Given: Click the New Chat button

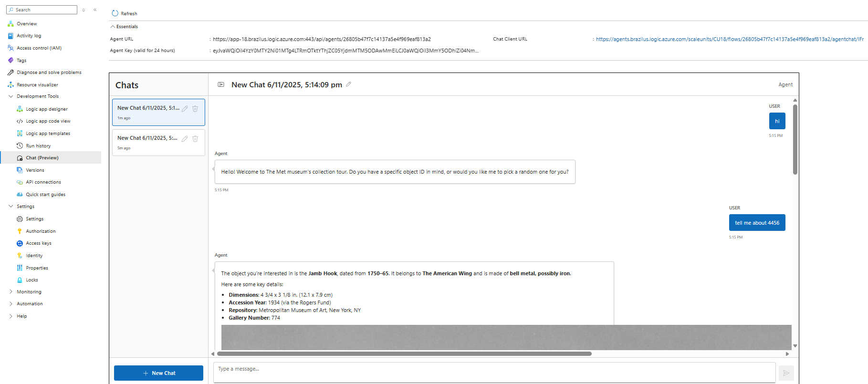Looking at the screenshot, I should (x=158, y=373).
